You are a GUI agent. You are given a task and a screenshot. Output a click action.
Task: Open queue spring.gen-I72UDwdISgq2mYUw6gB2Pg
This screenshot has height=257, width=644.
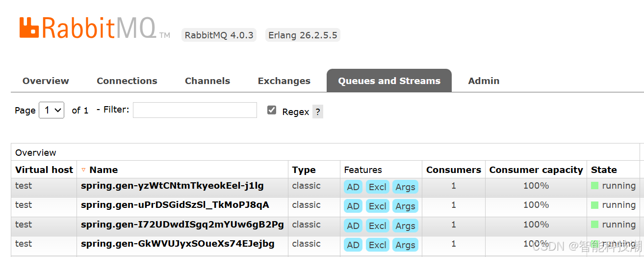click(x=182, y=225)
